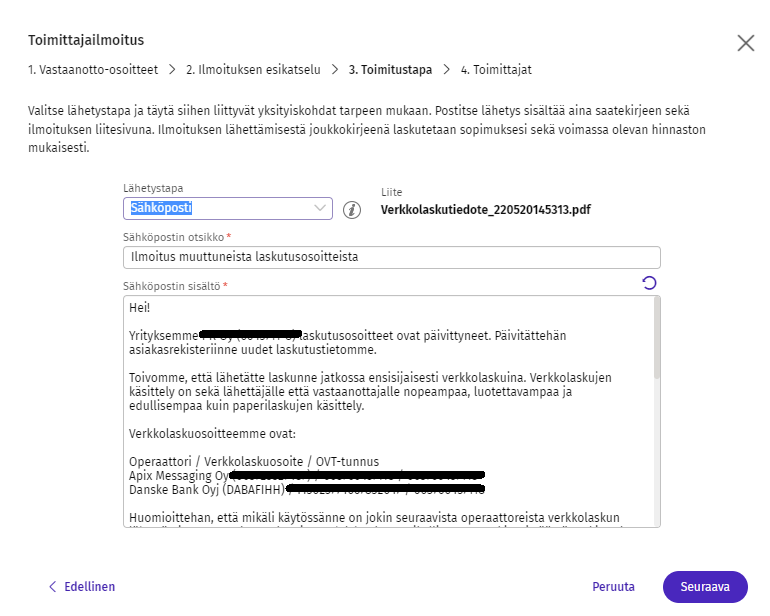Click 'Danske Bank Oyj (DABAFIHH)' text

tap(207, 490)
